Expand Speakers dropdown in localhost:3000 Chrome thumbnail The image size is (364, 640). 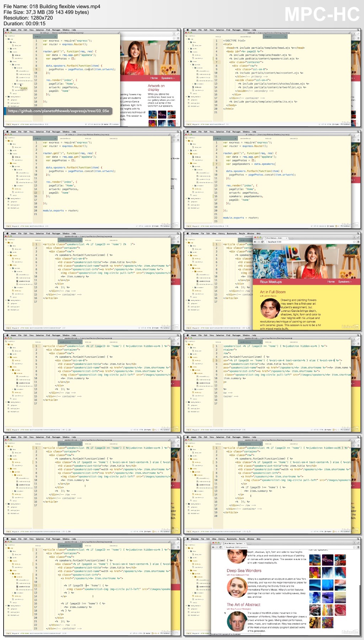click(345, 282)
